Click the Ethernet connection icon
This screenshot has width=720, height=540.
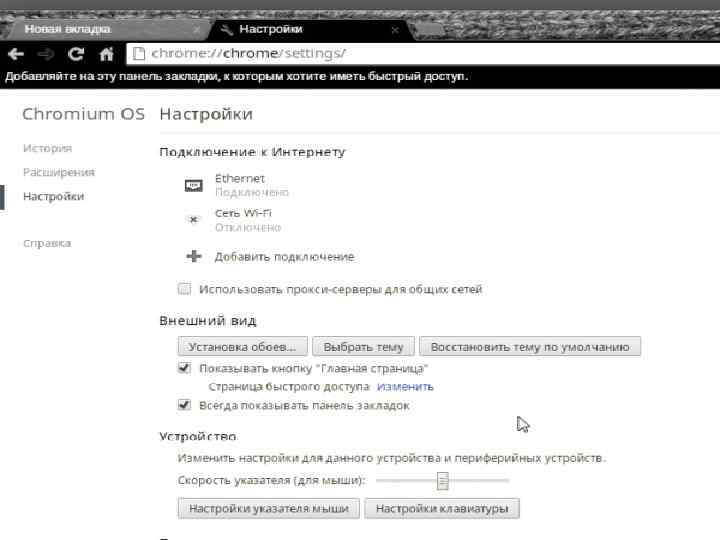(x=193, y=186)
